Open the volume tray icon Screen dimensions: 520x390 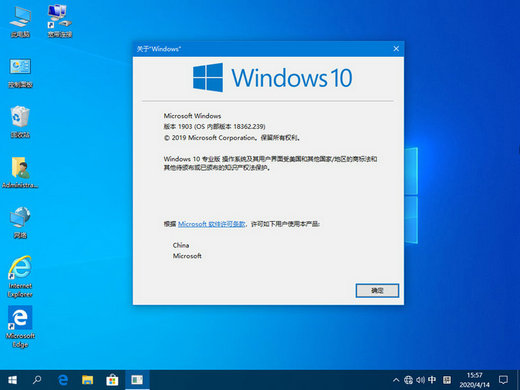point(420,380)
